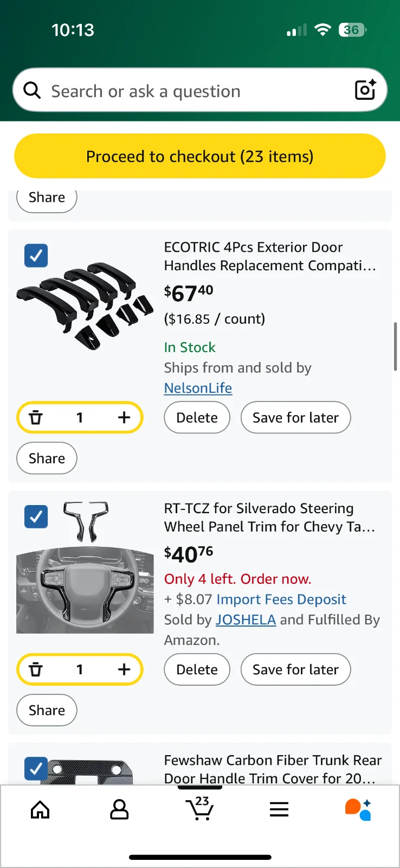Increase quantity of ECOTRIC door handles
This screenshot has height=868, width=400.
[x=124, y=418]
